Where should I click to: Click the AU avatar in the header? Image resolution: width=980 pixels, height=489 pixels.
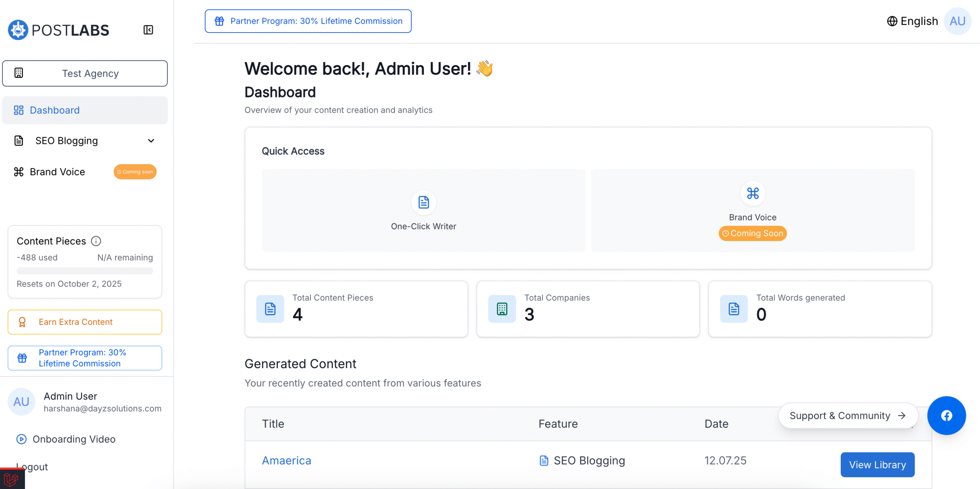957,21
